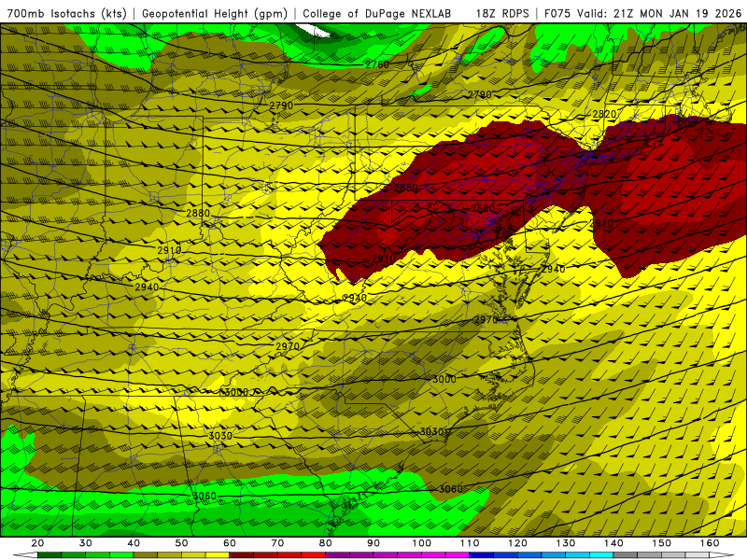Click the '50' value on the color scale

pyautogui.click(x=181, y=543)
